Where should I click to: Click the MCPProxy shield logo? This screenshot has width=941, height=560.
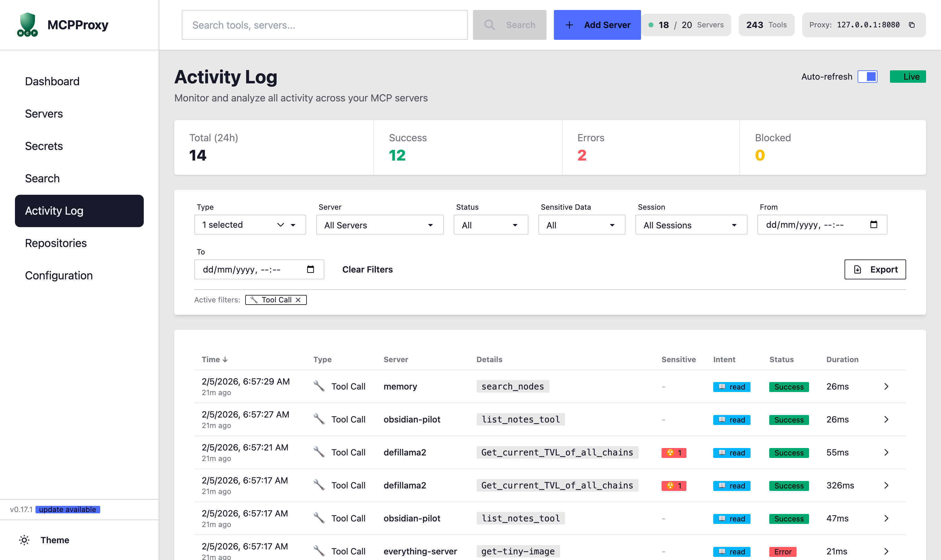pyautogui.click(x=28, y=25)
